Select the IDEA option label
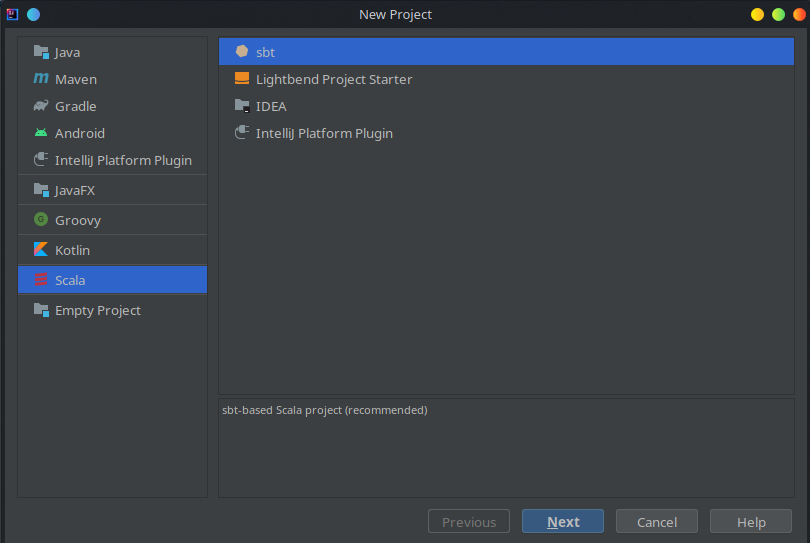 (x=271, y=106)
